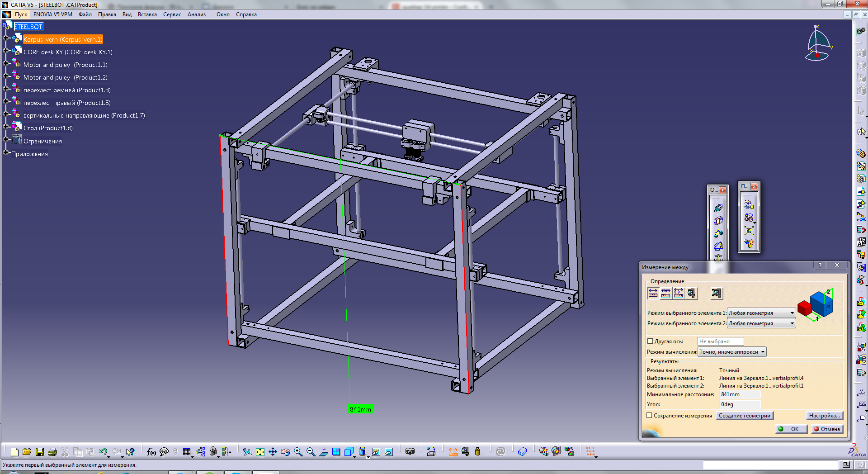Enable the 'Другая ось' checkbox
The width and height of the screenshot is (868, 474).
point(650,341)
